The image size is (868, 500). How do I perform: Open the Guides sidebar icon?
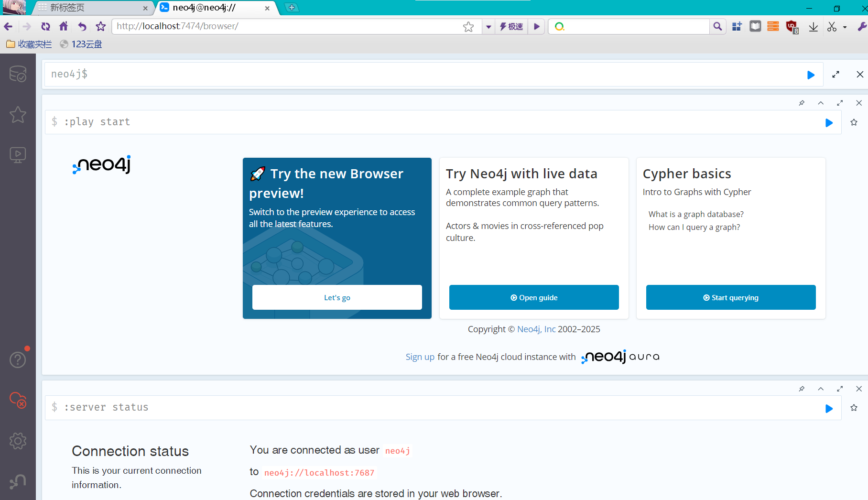tap(18, 155)
